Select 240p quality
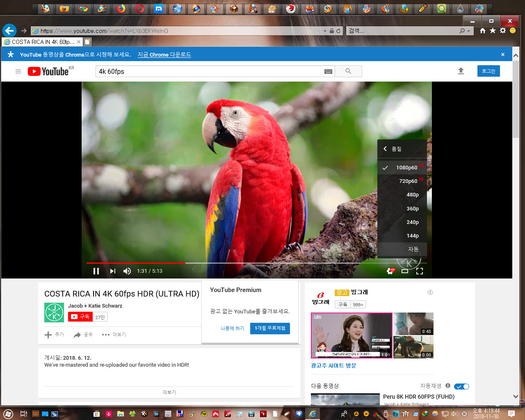Screen dimensions: 525x420 pyautogui.click(x=402, y=222)
